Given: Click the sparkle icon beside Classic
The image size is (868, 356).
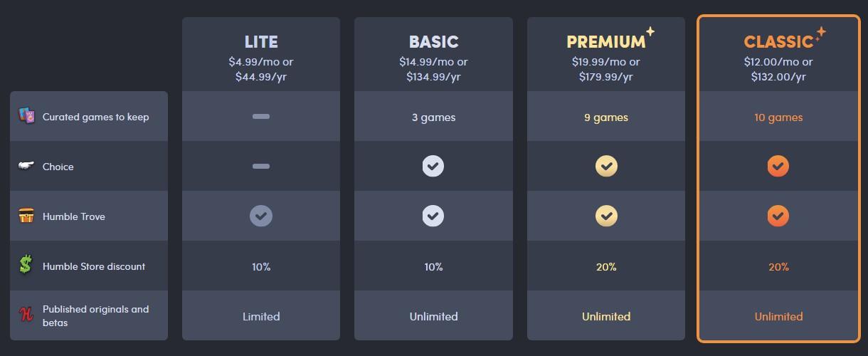Looking at the screenshot, I should pos(820,32).
